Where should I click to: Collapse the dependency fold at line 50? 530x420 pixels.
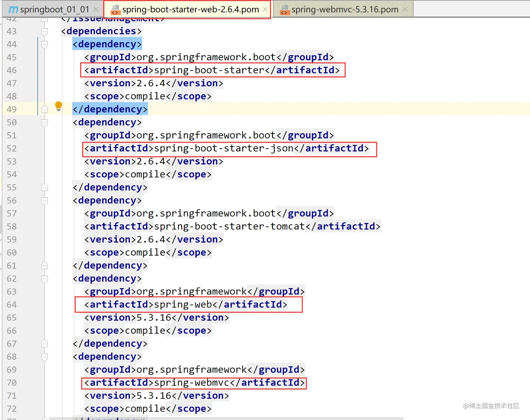(x=45, y=123)
